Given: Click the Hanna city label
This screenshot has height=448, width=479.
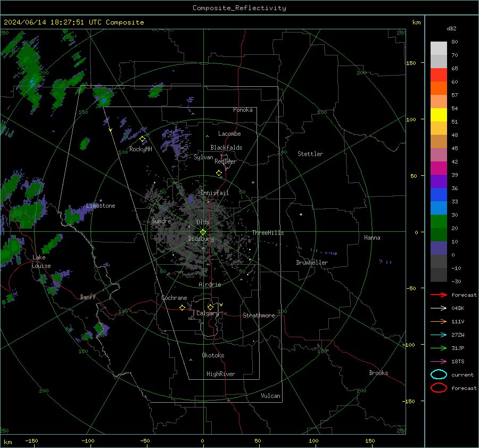Looking at the screenshot, I should click(372, 238).
